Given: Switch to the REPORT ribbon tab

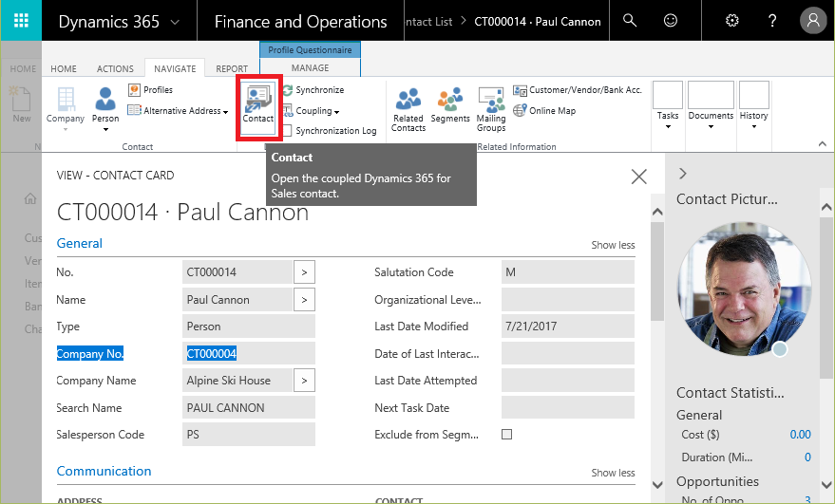Looking at the screenshot, I should (232, 68).
